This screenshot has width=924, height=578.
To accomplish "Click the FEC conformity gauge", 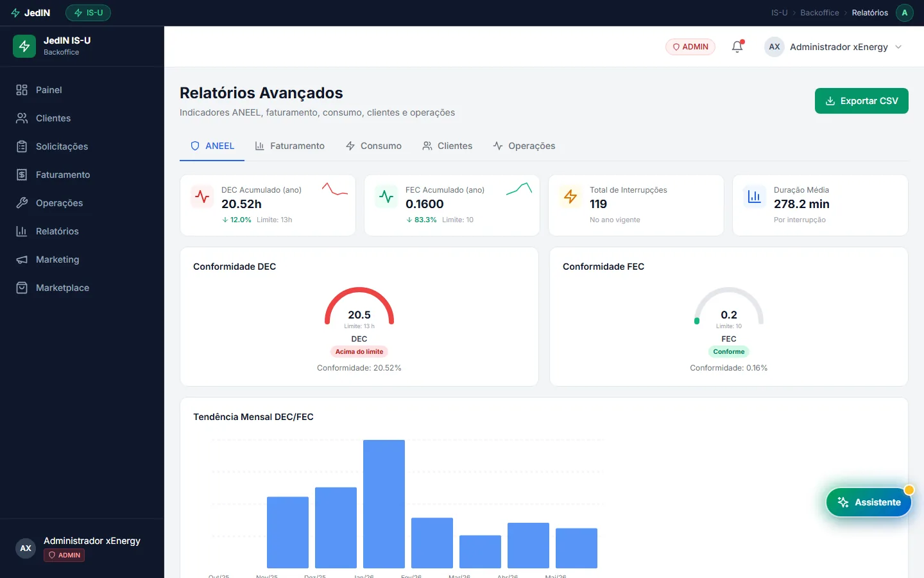I will click(729, 305).
